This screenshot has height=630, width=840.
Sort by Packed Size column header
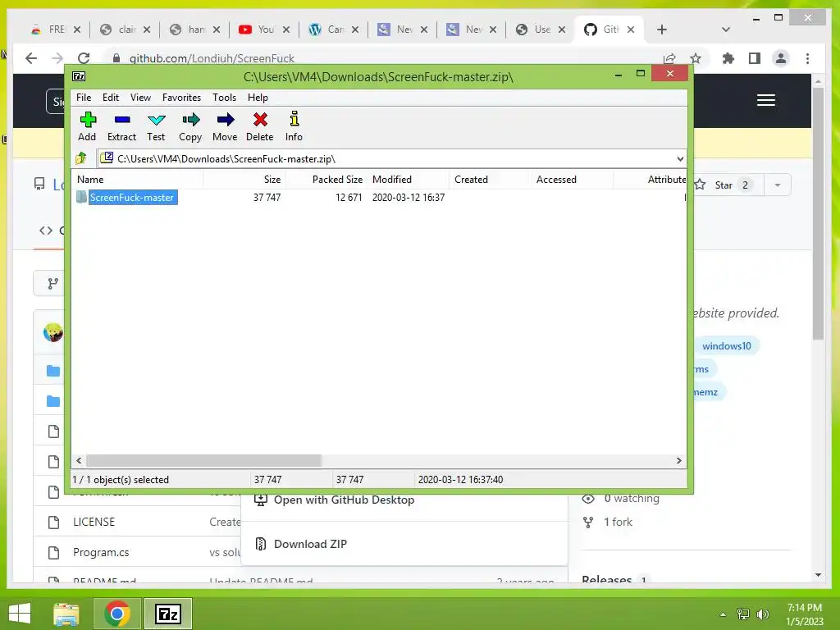tap(326, 180)
